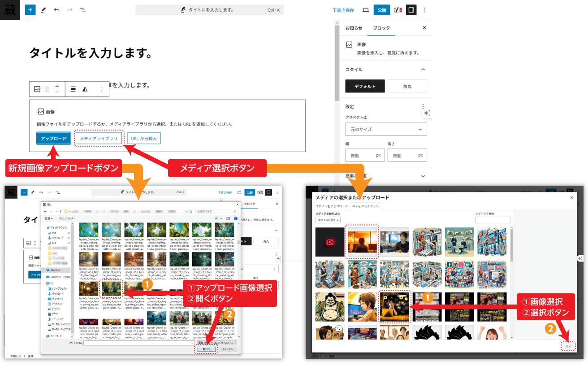Open the block options three-dot menu
The height and width of the screenshot is (366, 588).
(101, 89)
